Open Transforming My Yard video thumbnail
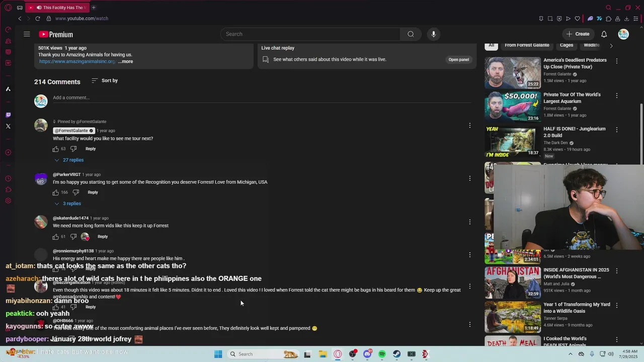The height and width of the screenshot is (362, 644). pyautogui.click(x=513, y=317)
